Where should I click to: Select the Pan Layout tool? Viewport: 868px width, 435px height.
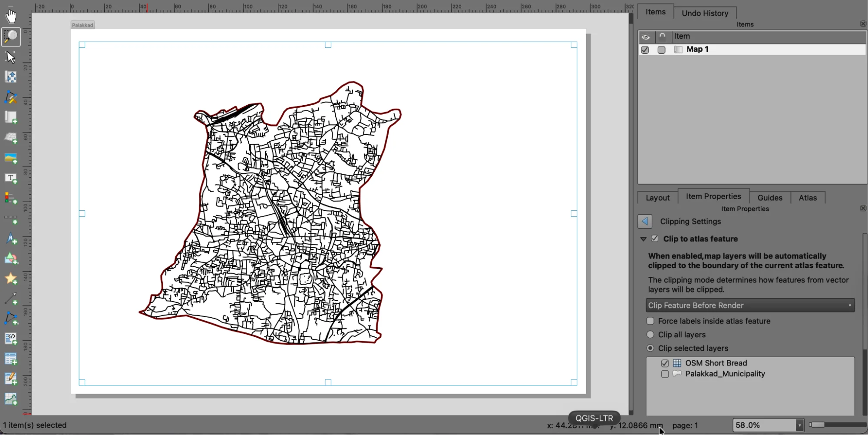11,16
